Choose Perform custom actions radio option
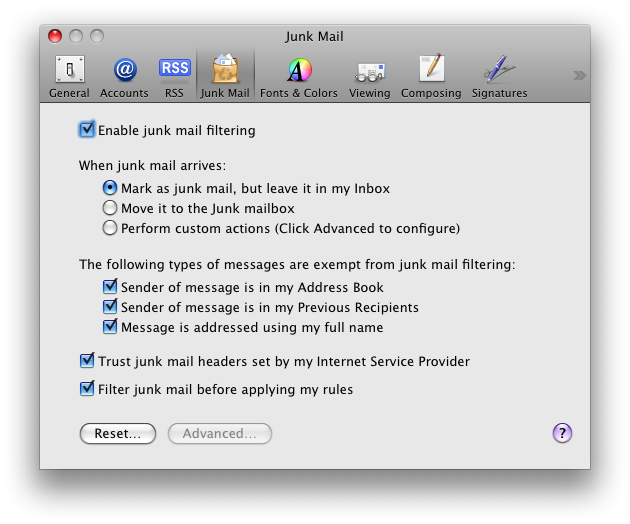This screenshot has width=630, height=524. 110,228
